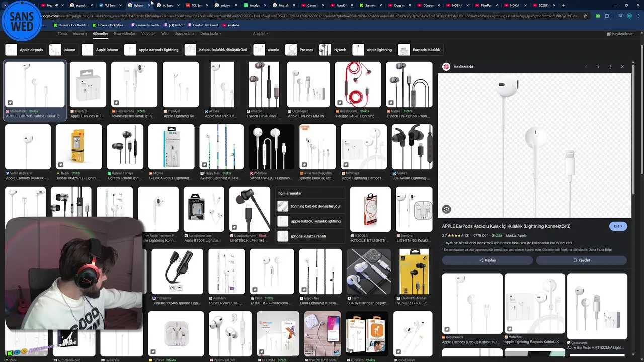Image resolution: width=644 pixels, height=362 pixels.
Task: Select the Görseller search tab
Action: point(100,34)
